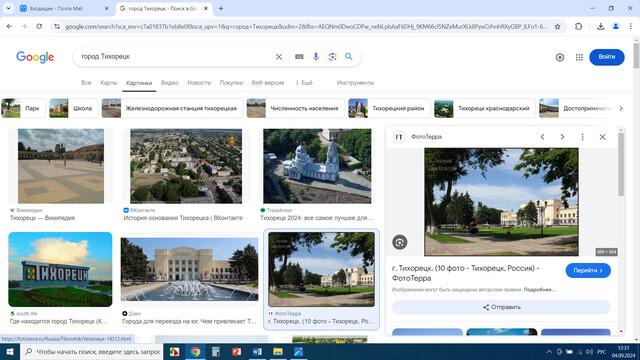
Task: Click the blue magnifier search icon
Action: tap(349, 57)
